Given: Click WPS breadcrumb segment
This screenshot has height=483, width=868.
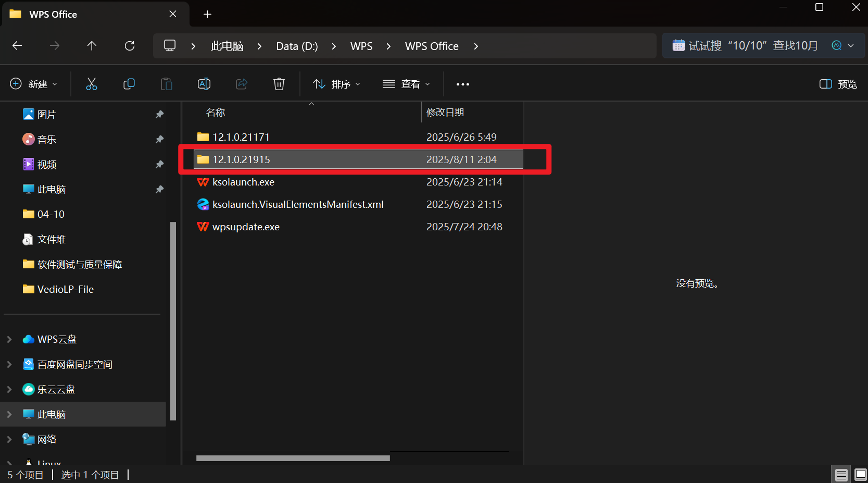Looking at the screenshot, I should [x=361, y=46].
